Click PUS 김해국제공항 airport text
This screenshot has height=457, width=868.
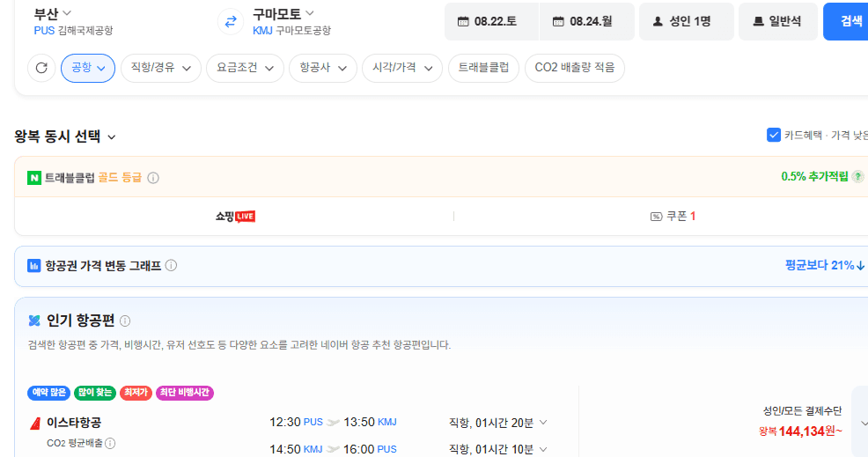click(x=73, y=31)
